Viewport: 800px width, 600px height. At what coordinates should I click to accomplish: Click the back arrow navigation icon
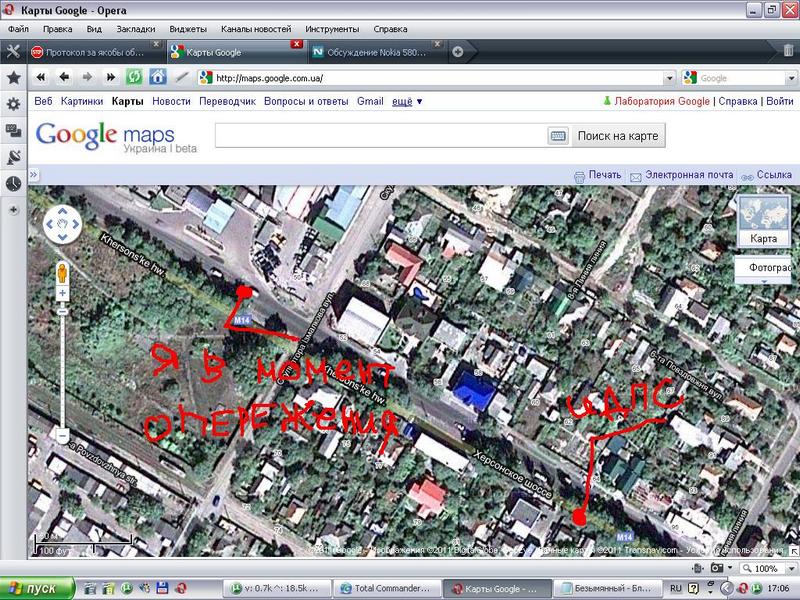click(x=64, y=78)
